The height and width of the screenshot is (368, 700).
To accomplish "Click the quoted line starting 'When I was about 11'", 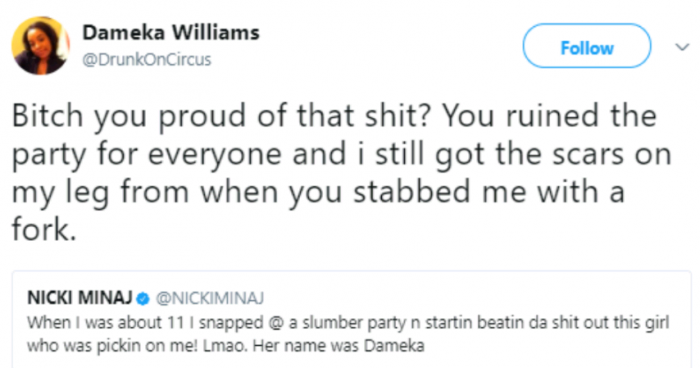I will pyautogui.click(x=348, y=323).
